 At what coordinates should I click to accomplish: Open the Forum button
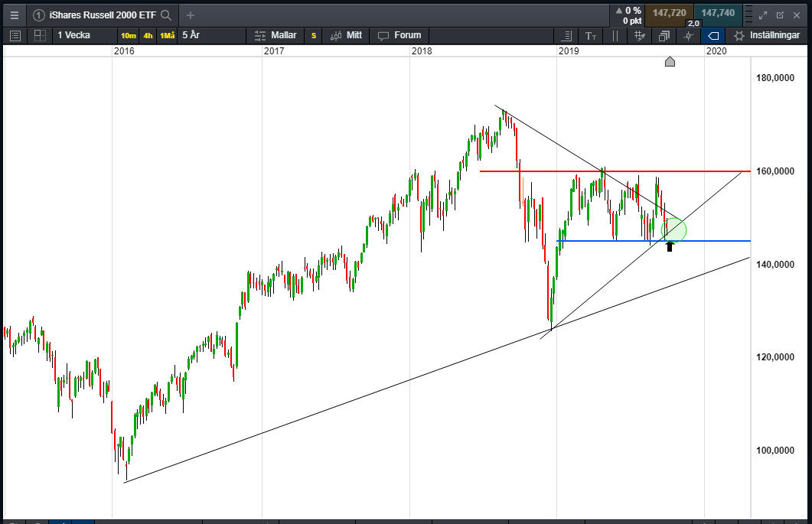coord(399,35)
